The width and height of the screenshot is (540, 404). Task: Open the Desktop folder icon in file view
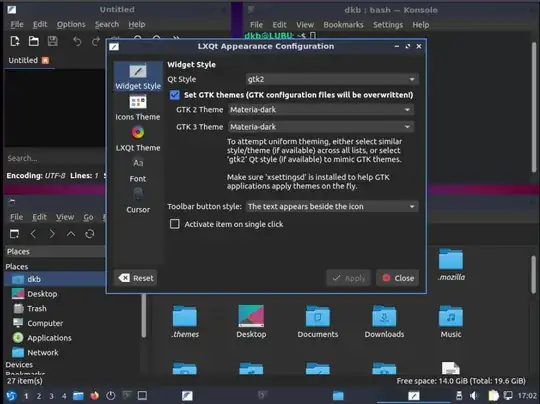point(251,322)
